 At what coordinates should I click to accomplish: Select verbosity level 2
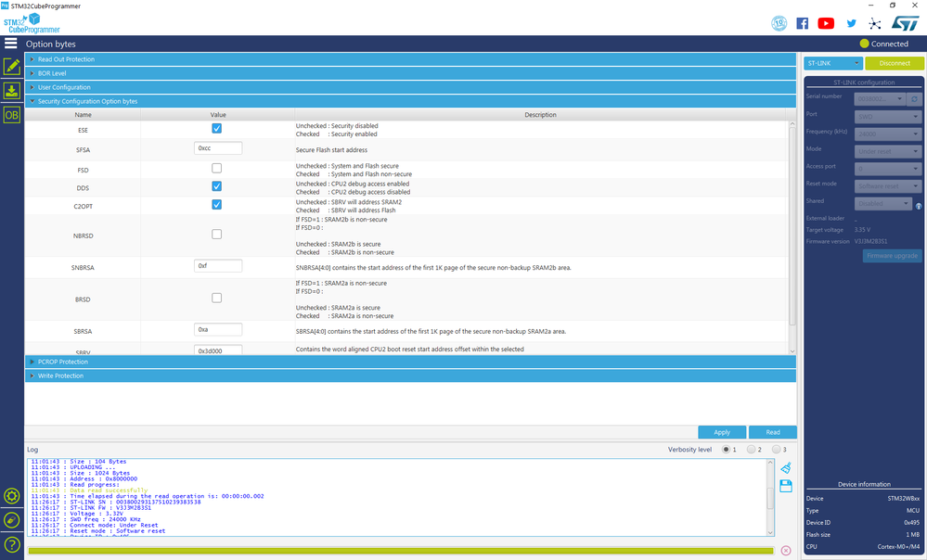(752, 450)
